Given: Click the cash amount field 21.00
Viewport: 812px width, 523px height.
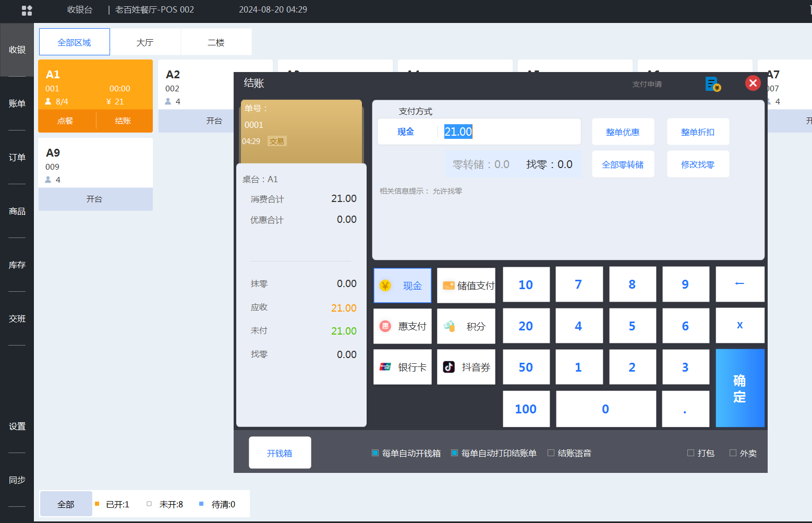Looking at the screenshot, I should click(x=479, y=132).
